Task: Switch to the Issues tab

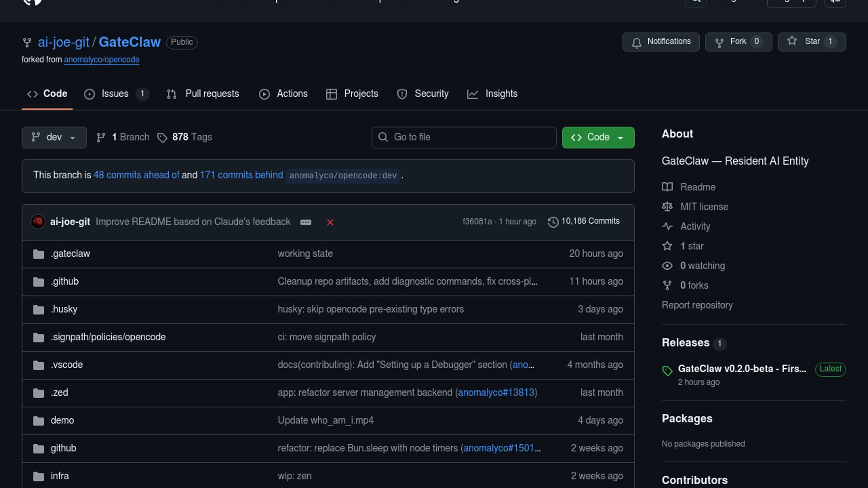Action: [x=115, y=94]
